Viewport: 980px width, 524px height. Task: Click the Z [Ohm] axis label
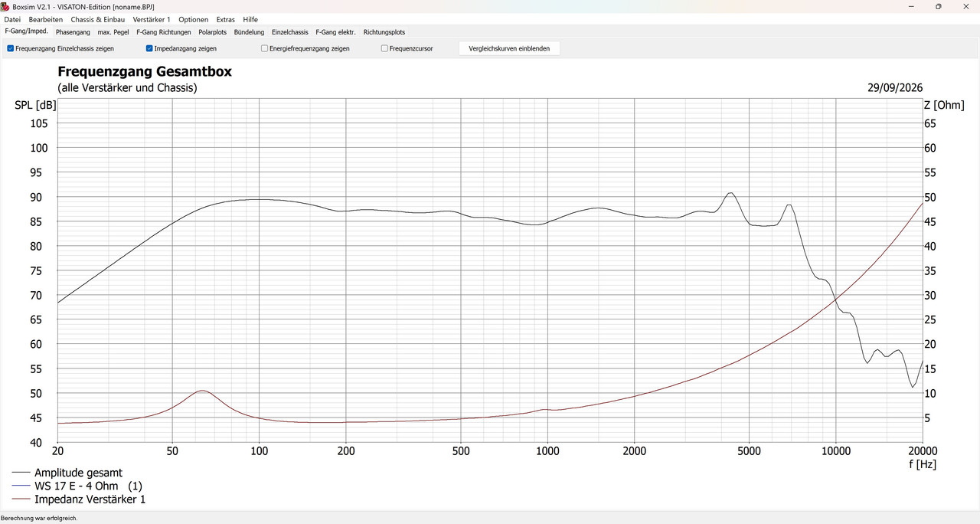[944, 105]
